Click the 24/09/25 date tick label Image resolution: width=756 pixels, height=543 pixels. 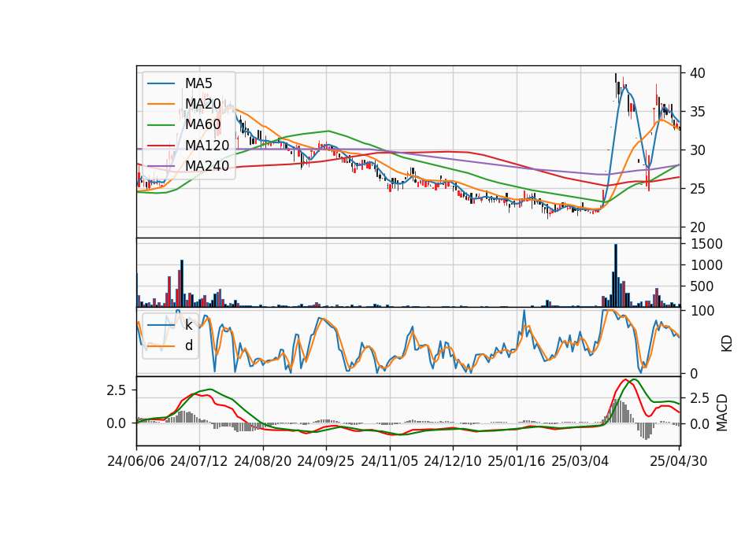click(325, 461)
